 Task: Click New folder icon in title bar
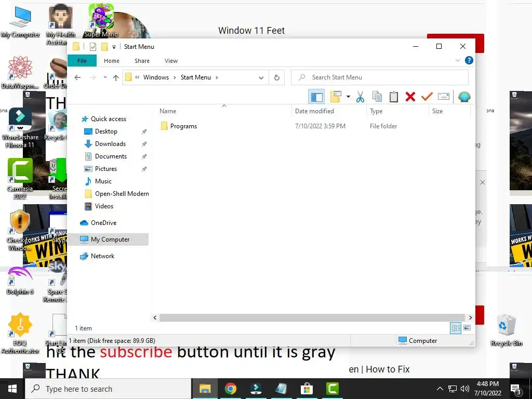tap(104, 47)
